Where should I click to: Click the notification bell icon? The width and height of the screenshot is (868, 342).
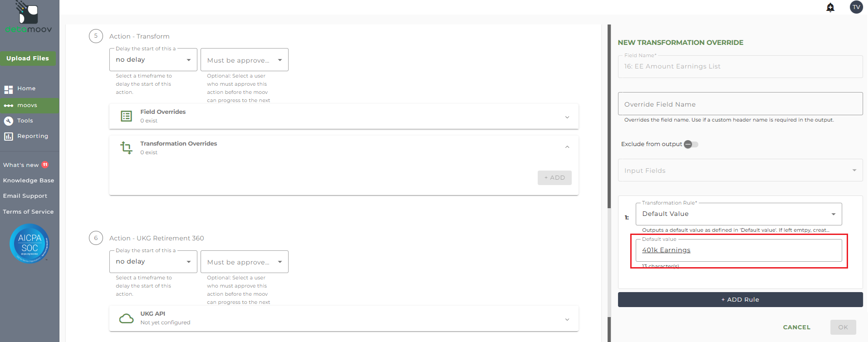[x=830, y=7]
